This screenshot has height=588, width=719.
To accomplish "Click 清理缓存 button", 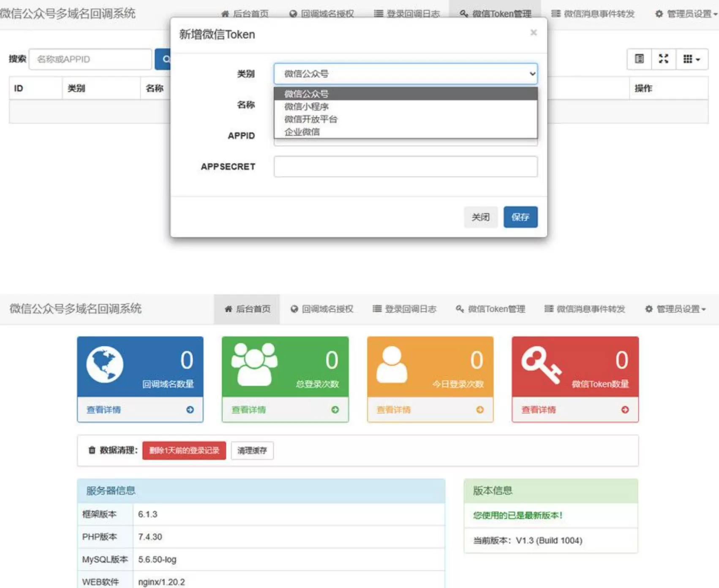I will click(252, 450).
